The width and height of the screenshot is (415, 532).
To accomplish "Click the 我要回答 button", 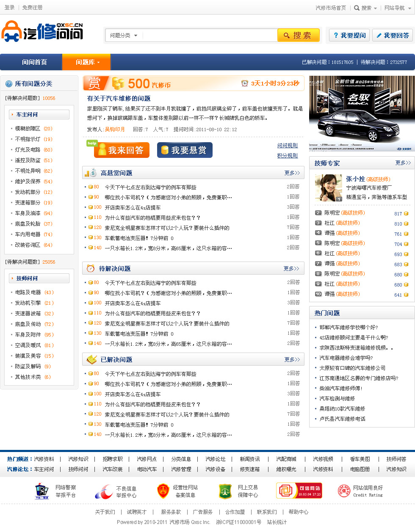I will tap(393, 35).
